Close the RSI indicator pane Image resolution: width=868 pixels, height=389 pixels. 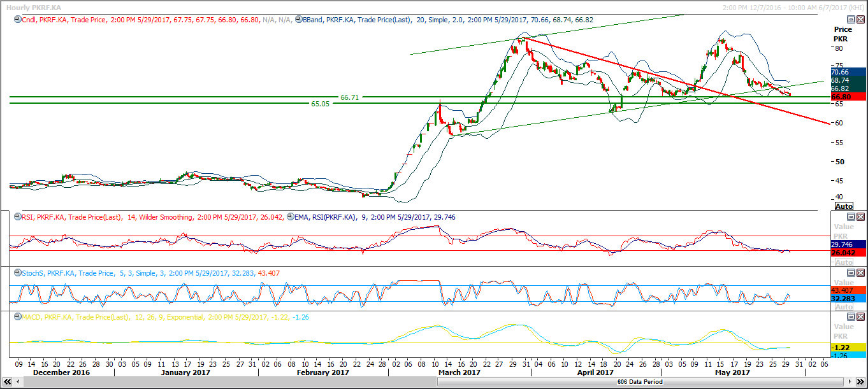tap(860, 217)
